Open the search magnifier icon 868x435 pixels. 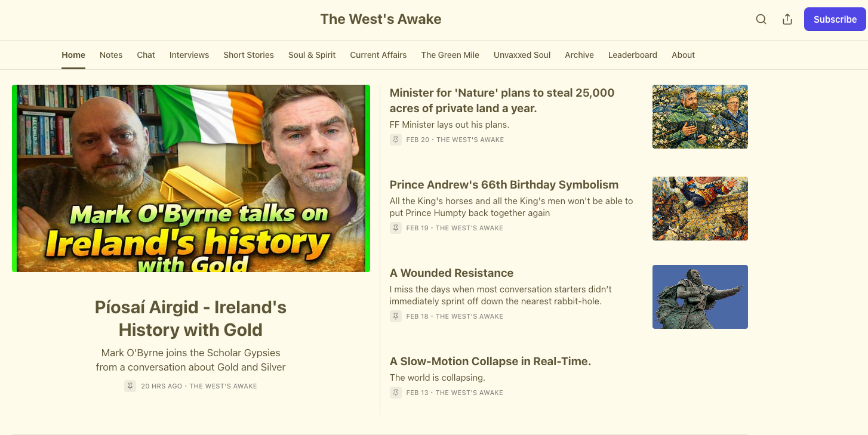click(761, 19)
